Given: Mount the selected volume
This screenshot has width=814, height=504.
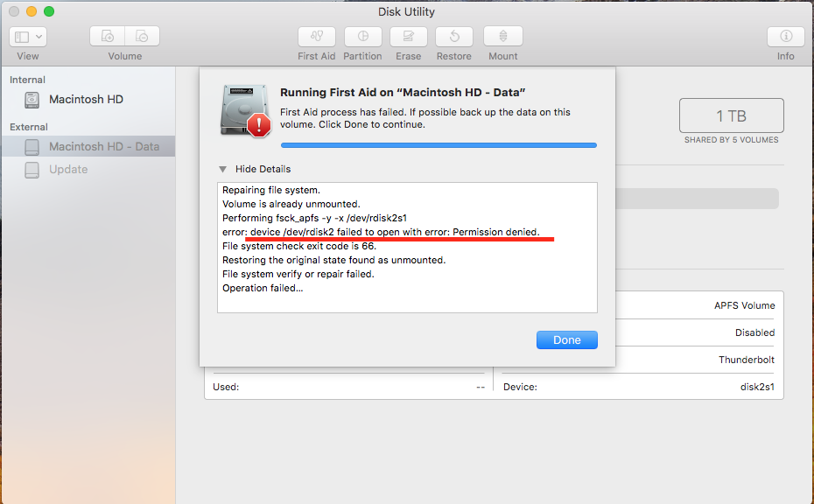Looking at the screenshot, I should [x=503, y=37].
